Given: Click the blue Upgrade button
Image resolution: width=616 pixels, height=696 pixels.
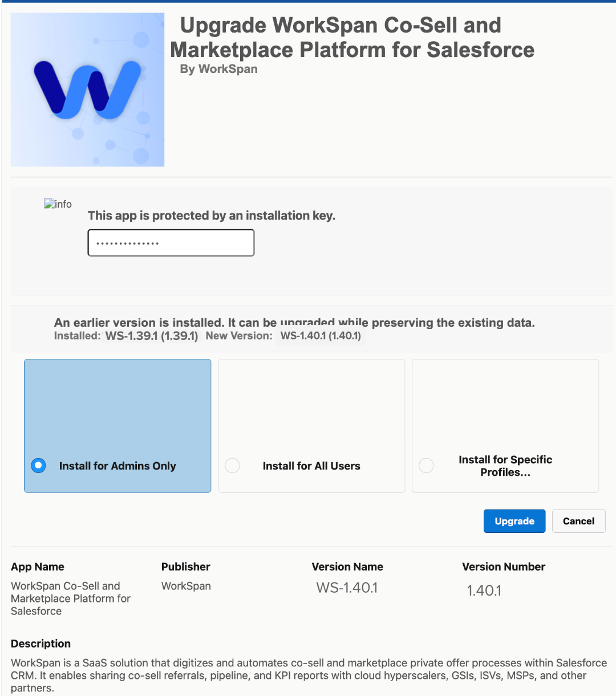Looking at the screenshot, I should point(514,521).
